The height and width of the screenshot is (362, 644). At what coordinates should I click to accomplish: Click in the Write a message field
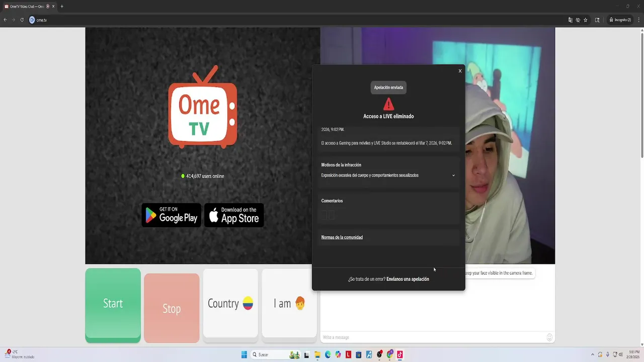pyautogui.click(x=433, y=337)
